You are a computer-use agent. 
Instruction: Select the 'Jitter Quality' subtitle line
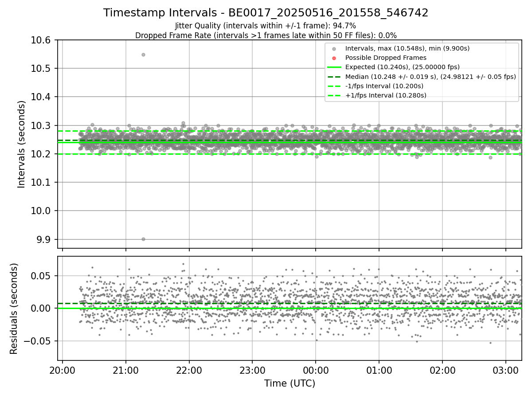tap(266, 26)
